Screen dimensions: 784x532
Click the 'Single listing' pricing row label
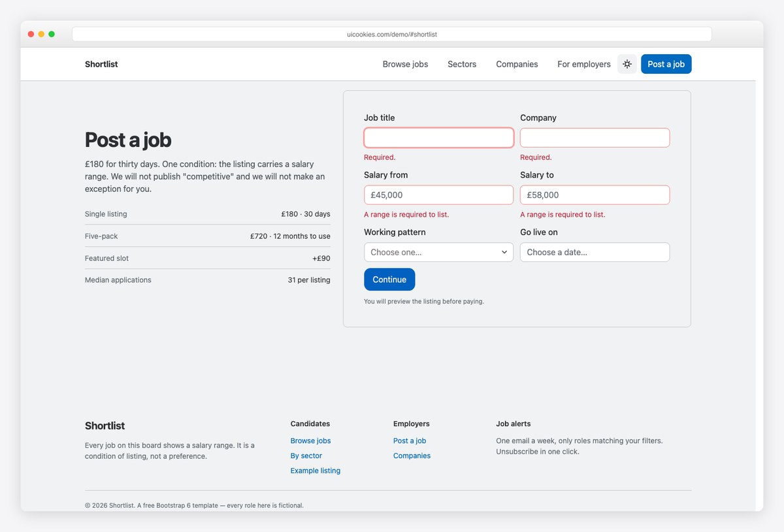[x=106, y=214]
